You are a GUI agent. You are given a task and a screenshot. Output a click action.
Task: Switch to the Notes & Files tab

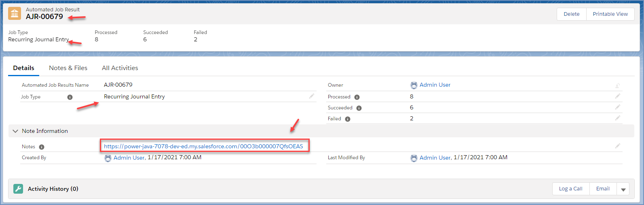[x=68, y=68]
